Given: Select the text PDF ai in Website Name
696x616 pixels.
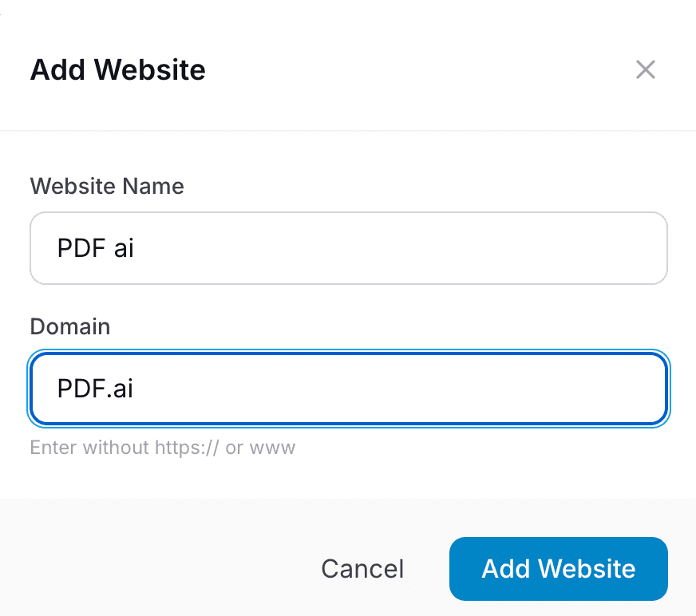Looking at the screenshot, I should click(x=95, y=247).
